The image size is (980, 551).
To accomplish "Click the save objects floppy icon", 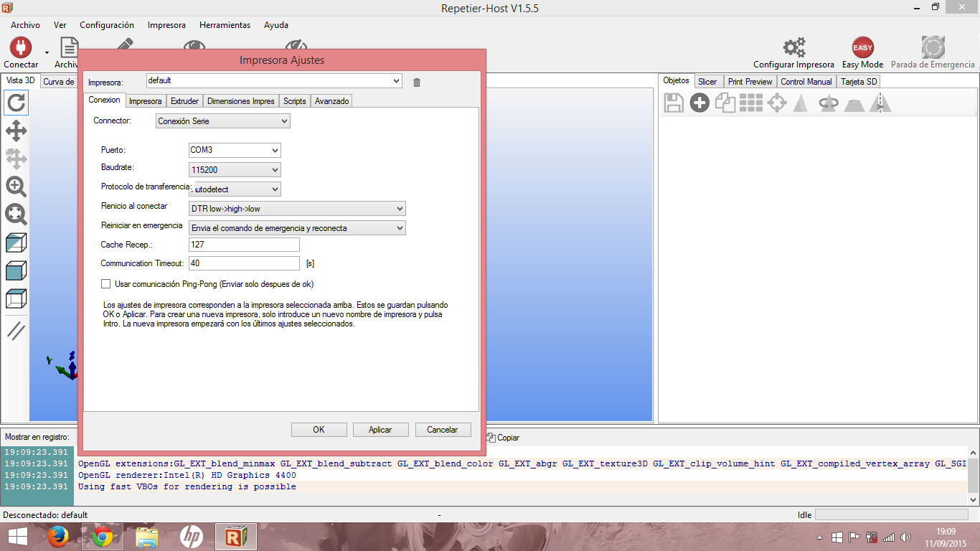I will (x=674, y=103).
